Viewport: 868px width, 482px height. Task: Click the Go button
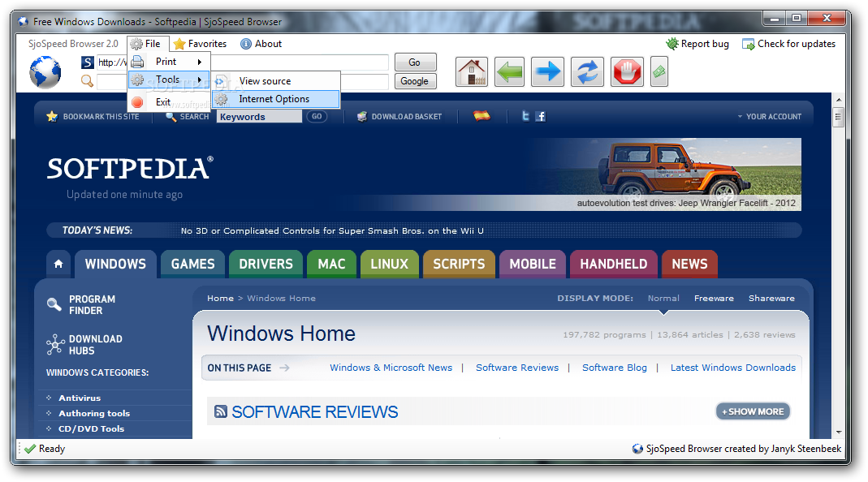tap(415, 62)
